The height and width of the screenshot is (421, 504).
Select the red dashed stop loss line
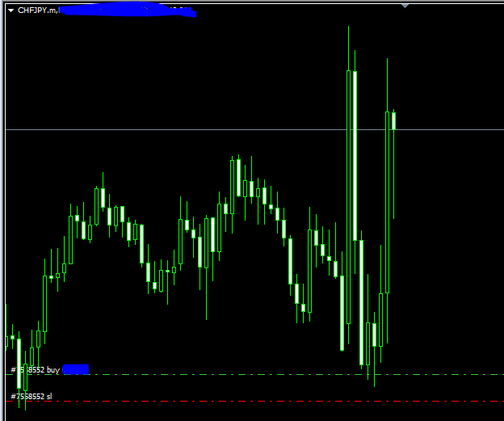(254, 402)
